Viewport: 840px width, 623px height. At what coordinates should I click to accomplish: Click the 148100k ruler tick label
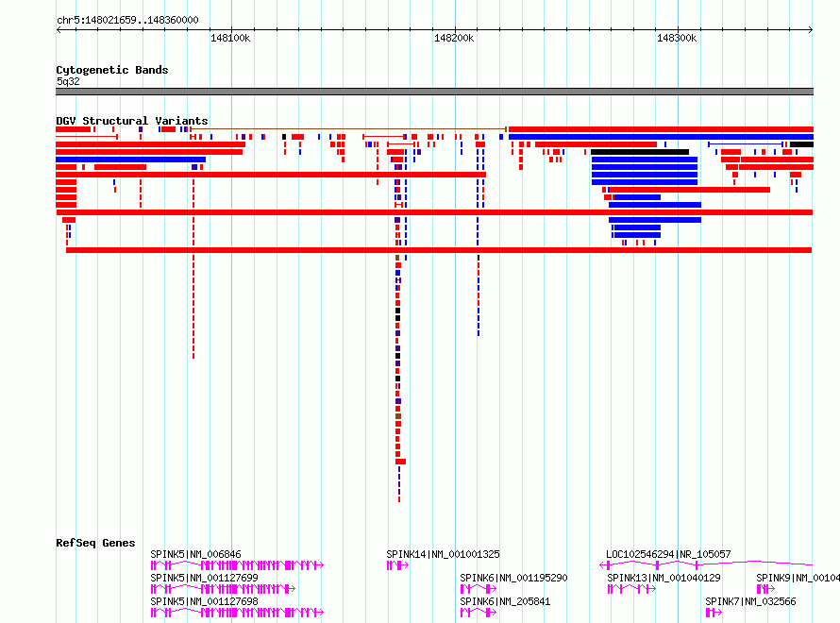coord(230,38)
